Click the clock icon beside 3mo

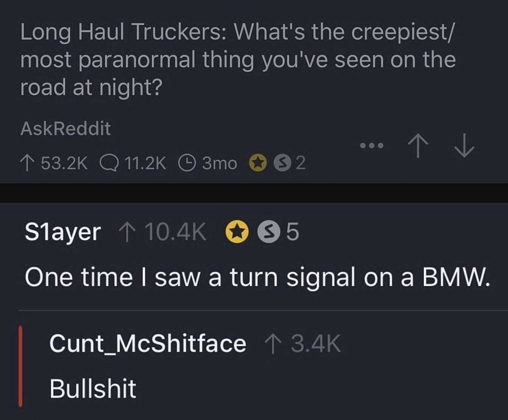click(186, 164)
